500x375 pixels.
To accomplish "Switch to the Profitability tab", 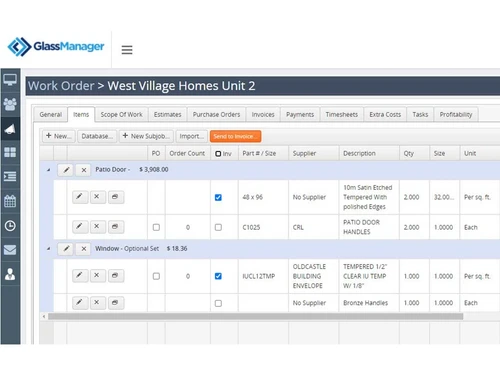I will pos(456,115).
